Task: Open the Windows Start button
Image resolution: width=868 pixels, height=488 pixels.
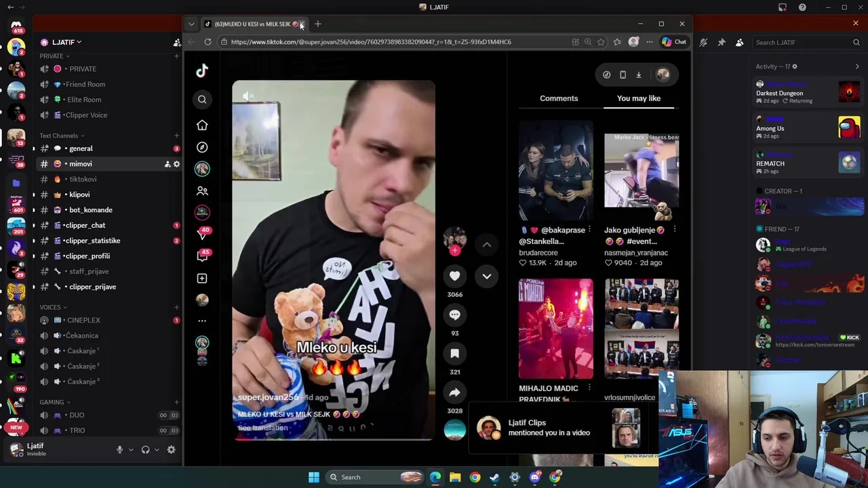Action: (x=313, y=477)
